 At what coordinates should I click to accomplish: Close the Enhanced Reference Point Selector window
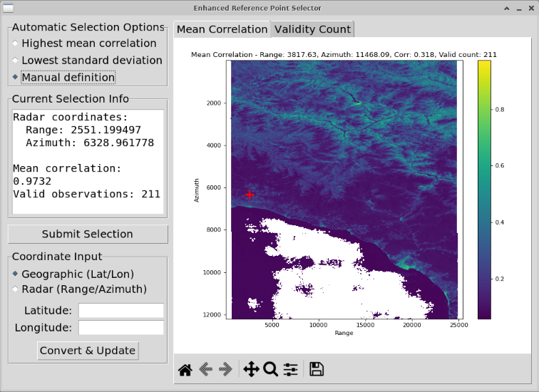531,9
